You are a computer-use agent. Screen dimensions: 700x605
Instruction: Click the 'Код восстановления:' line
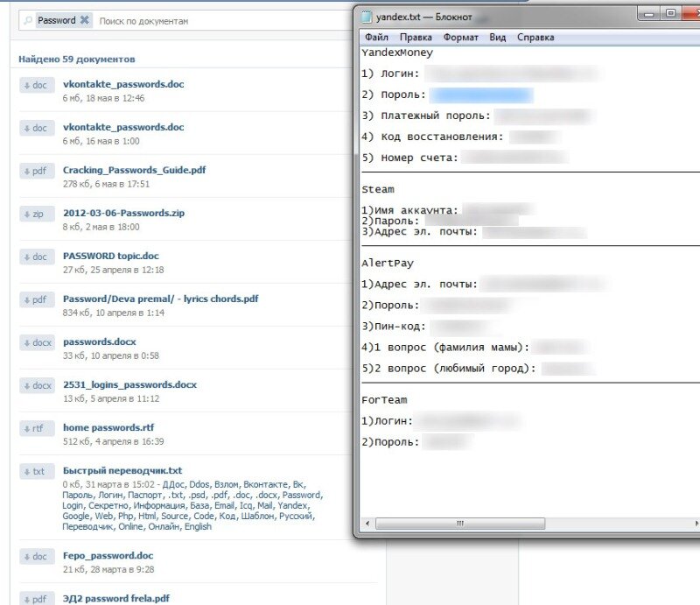point(432,137)
